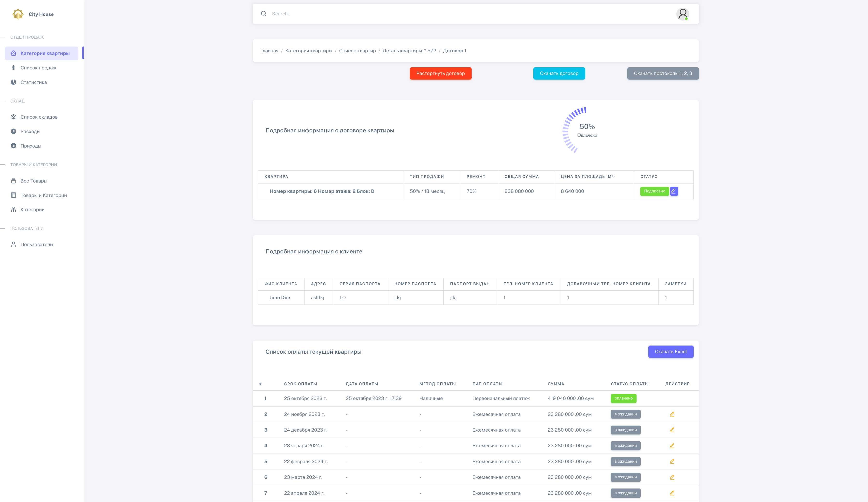The image size is (868, 502).
Task: Click total sum 838 080 000
Action: point(519,191)
